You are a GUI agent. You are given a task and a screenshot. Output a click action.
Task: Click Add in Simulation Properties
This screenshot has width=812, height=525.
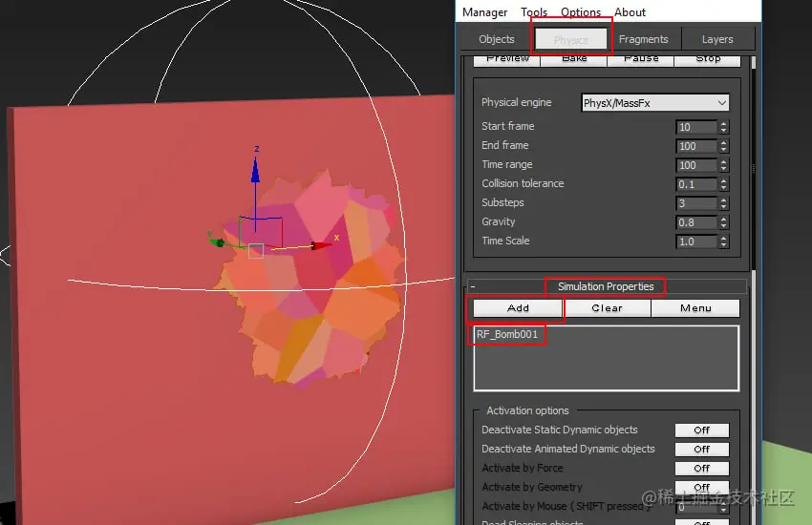click(518, 308)
